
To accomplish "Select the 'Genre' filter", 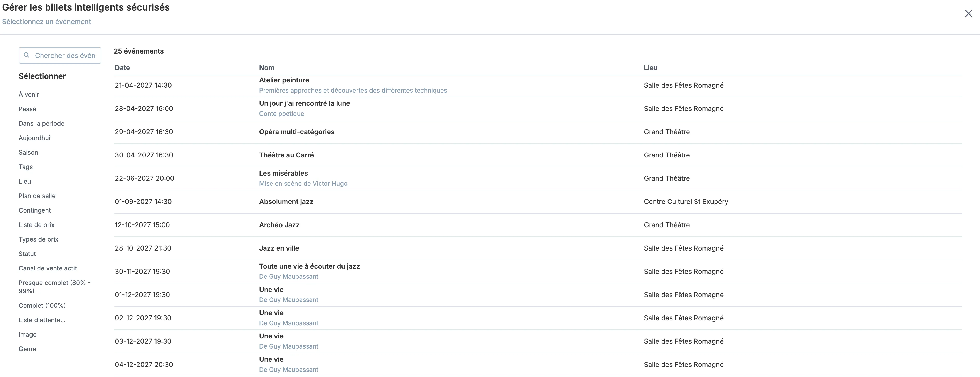I will pos(27,349).
